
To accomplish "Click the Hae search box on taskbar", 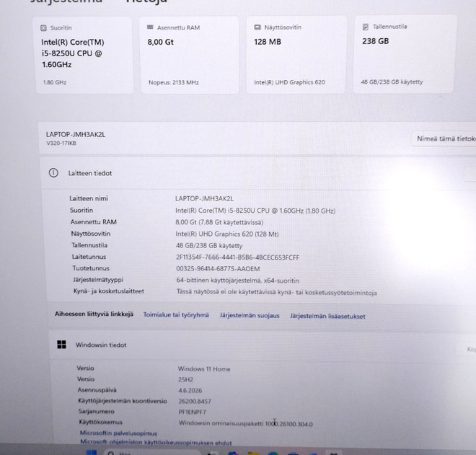I will 151,453.
